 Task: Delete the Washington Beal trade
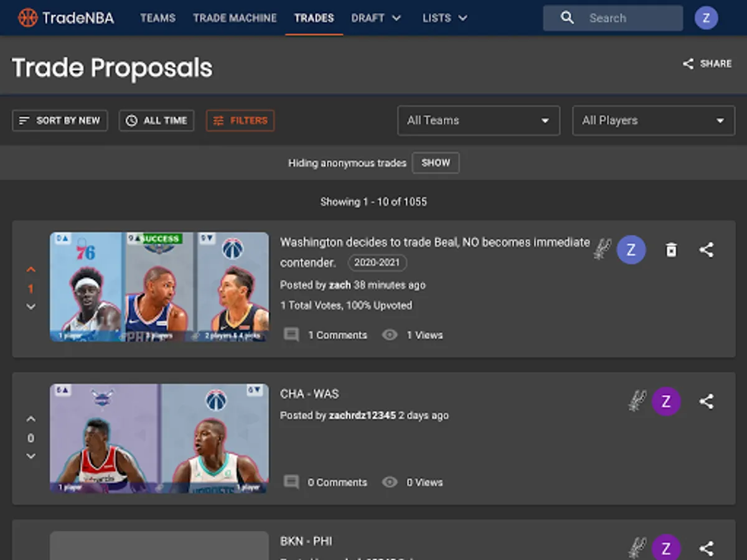671,250
